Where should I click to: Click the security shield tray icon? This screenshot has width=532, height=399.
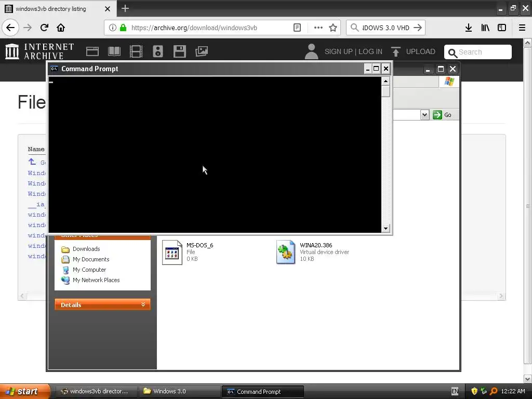[x=474, y=391]
